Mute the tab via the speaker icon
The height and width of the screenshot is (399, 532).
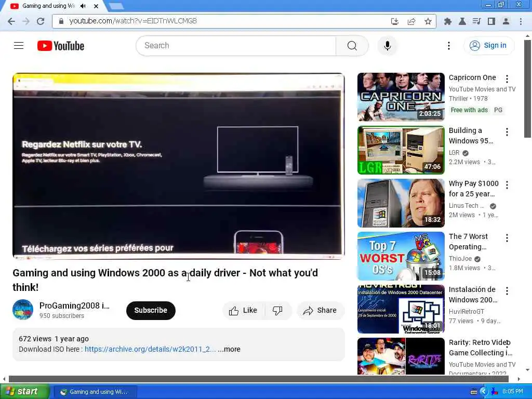[83, 6]
